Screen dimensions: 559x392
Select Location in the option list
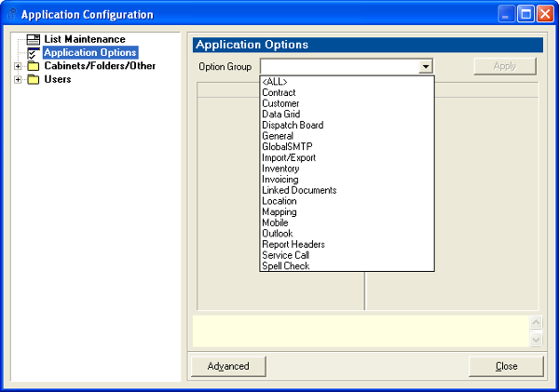click(x=347, y=201)
